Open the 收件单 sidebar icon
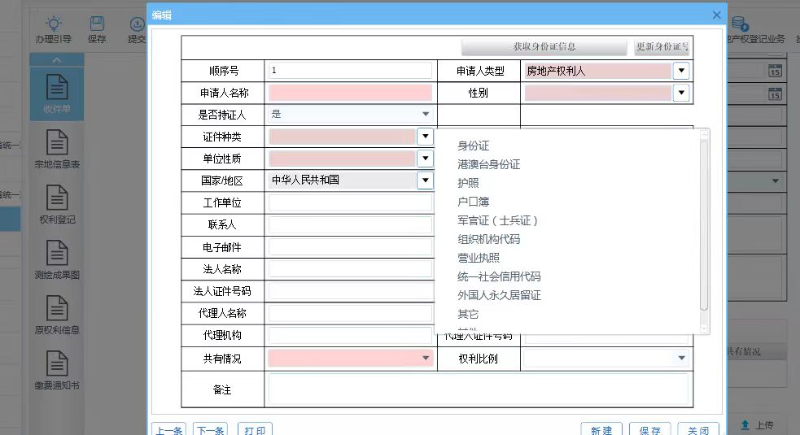 click(x=55, y=86)
